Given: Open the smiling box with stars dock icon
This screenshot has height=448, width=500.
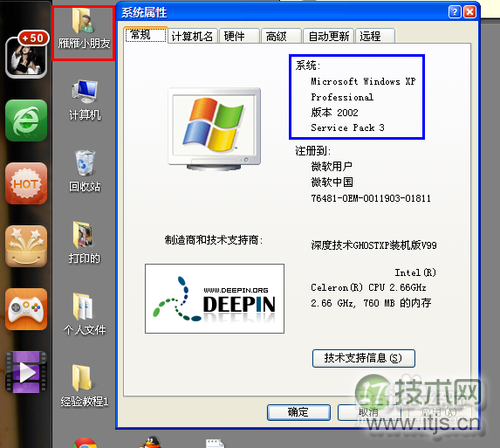Looking at the screenshot, I should [26, 246].
